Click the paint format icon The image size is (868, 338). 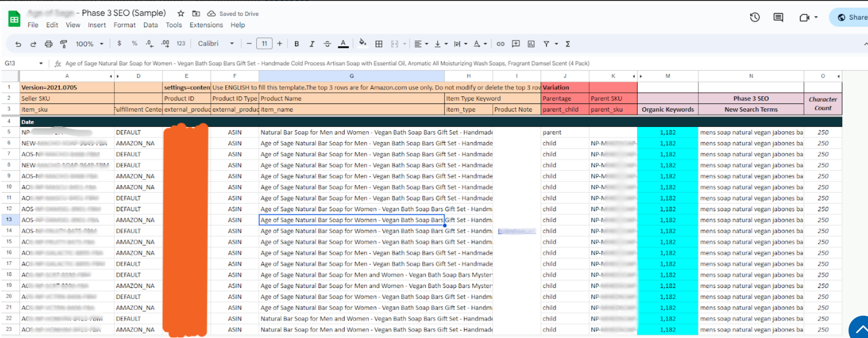(64, 44)
